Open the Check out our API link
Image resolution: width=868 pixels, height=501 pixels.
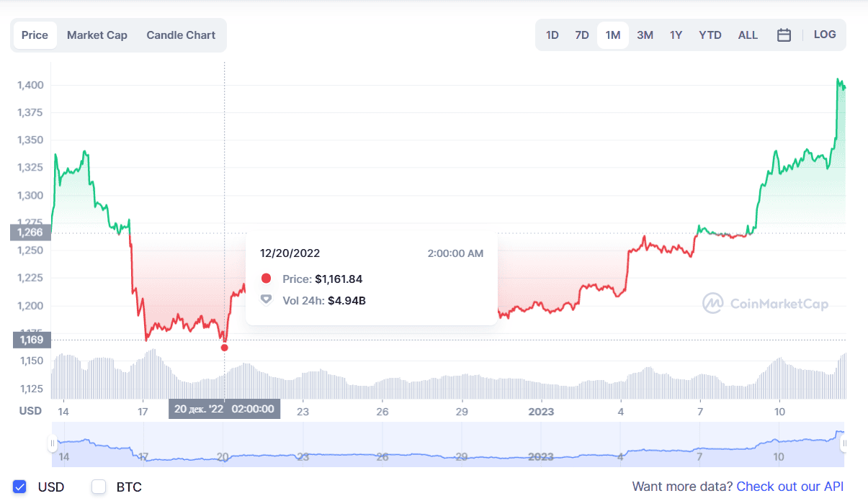coord(789,487)
